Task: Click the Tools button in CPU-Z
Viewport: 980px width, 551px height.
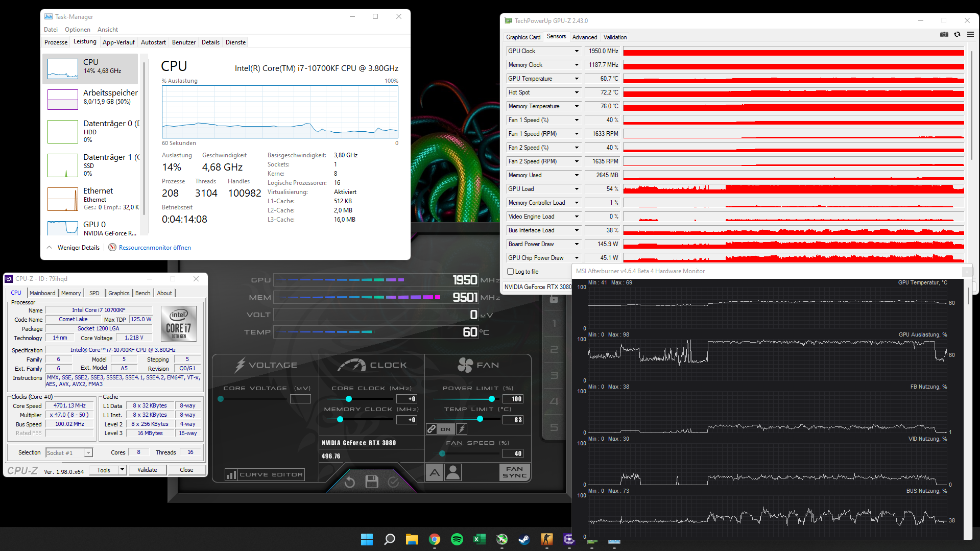Action: [104, 470]
